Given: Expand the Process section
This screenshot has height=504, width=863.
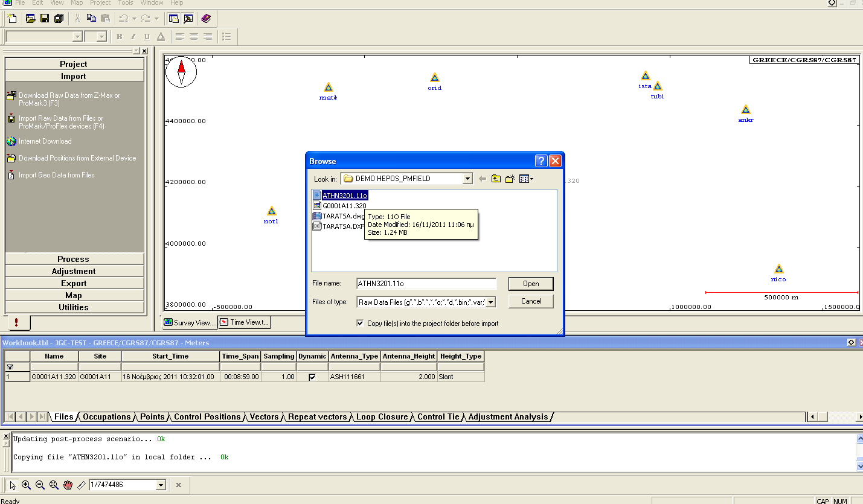Looking at the screenshot, I should coord(74,259).
